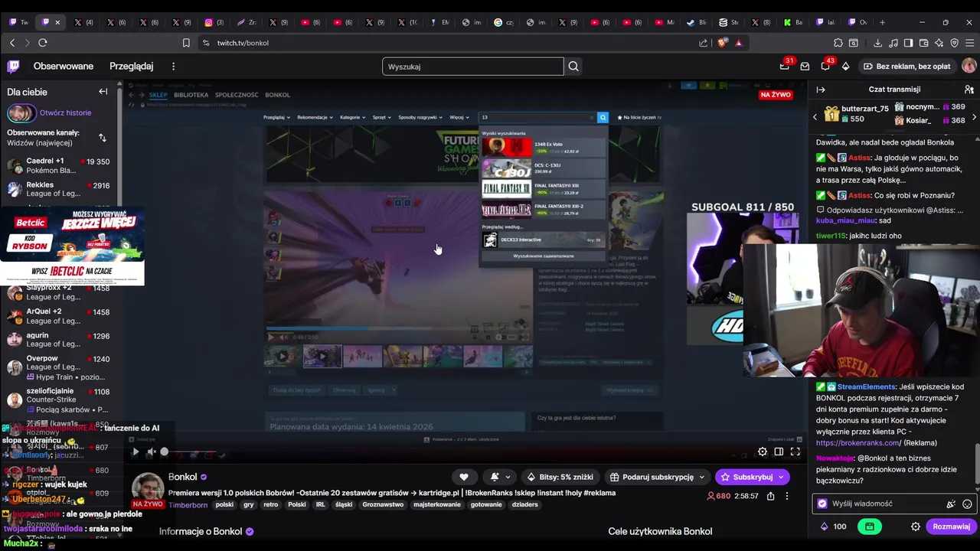This screenshot has height=551, width=980.
Task: Select the Groznawstwo tag
Action: click(x=383, y=505)
